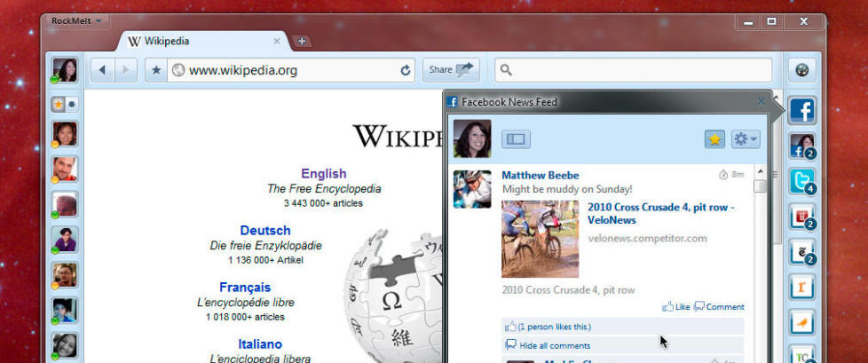The width and height of the screenshot is (868, 363).
Task: Open first friend with glasses in sidebar
Action: click(x=65, y=135)
